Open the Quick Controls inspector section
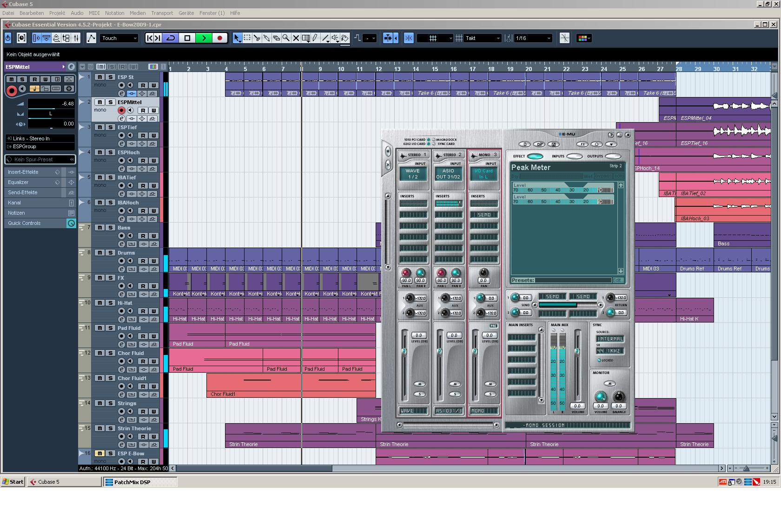 [x=40, y=223]
